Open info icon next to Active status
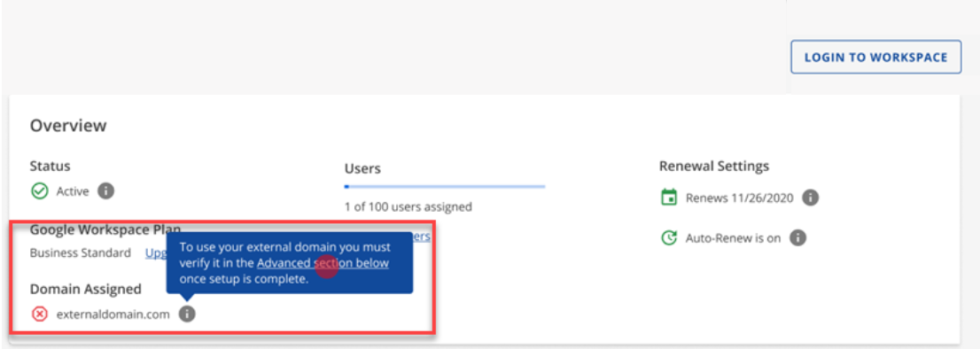 pos(106,191)
